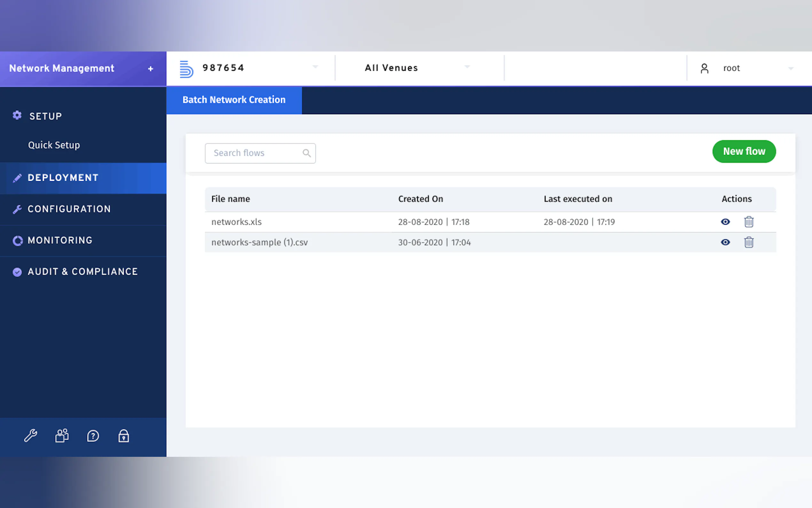Open the All Venues dropdown
812x508 pixels.
pyautogui.click(x=467, y=67)
